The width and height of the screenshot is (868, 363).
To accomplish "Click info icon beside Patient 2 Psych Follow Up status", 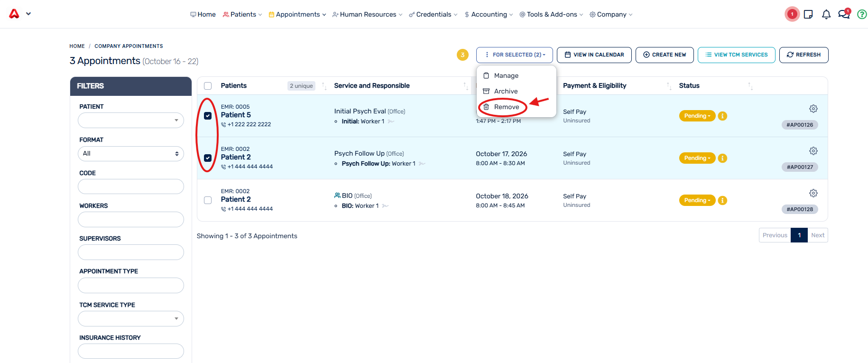I will tap(722, 158).
